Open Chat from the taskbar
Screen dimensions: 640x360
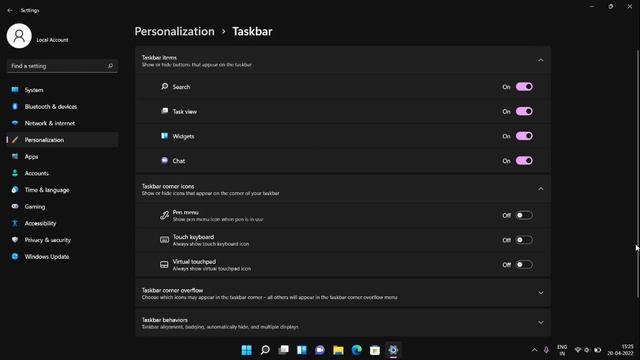(x=320, y=350)
